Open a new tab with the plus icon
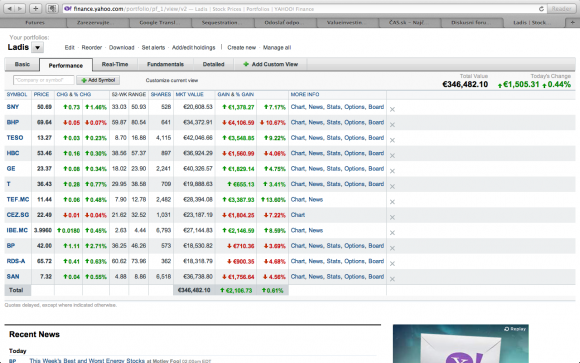This screenshot has width=580, height=363. pos(572,23)
